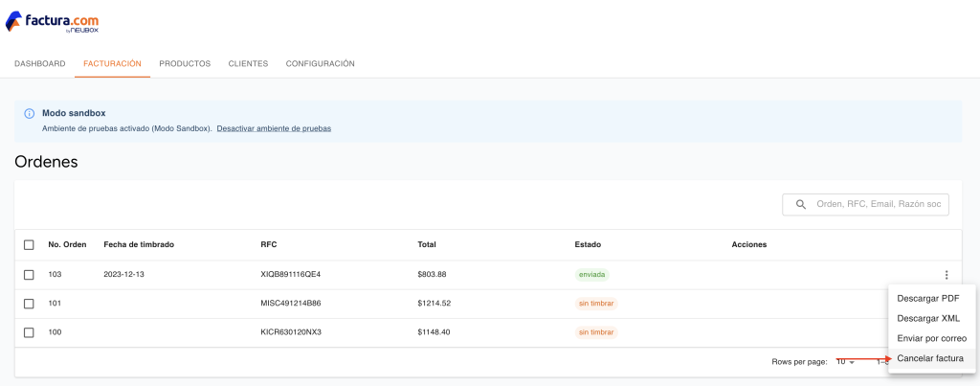Click sin timbrar badge of order 100

point(596,332)
